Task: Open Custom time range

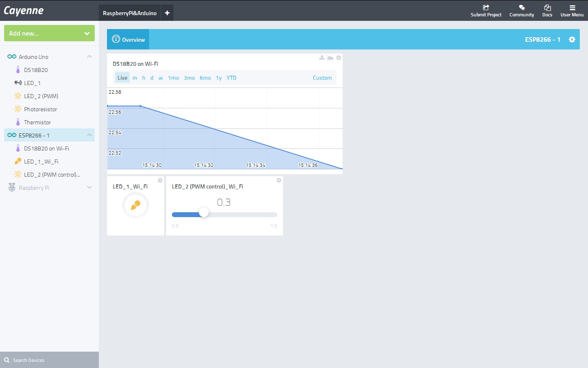Action: click(x=322, y=78)
